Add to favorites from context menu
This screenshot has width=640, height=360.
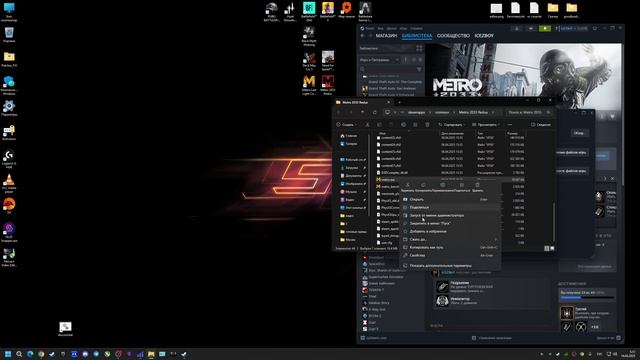pos(450,231)
